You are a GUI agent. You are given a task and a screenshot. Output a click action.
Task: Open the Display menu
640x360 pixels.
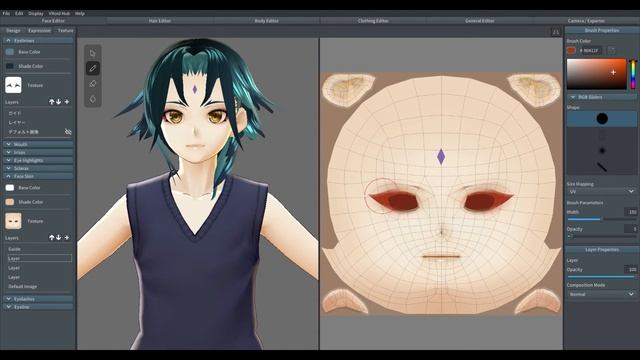[x=36, y=13]
